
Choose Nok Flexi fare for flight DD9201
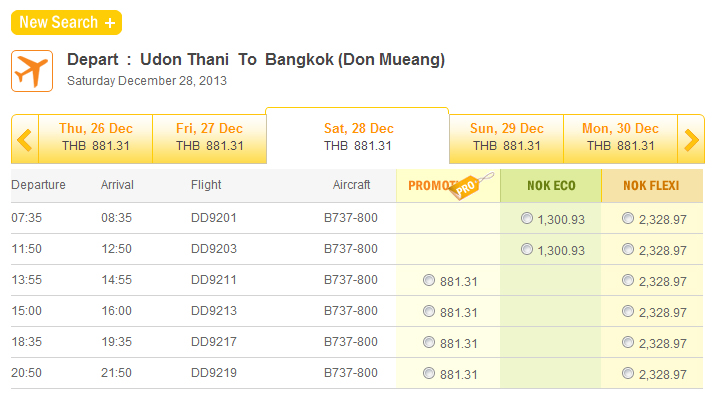(x=627, y=218)
